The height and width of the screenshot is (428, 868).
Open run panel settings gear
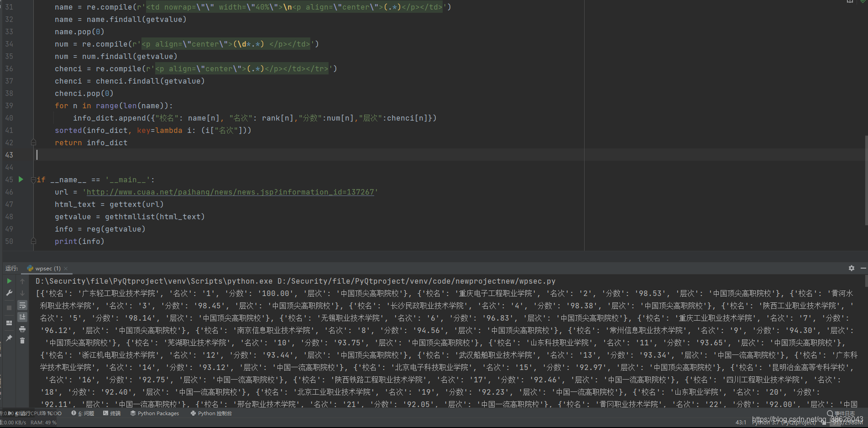852,268
